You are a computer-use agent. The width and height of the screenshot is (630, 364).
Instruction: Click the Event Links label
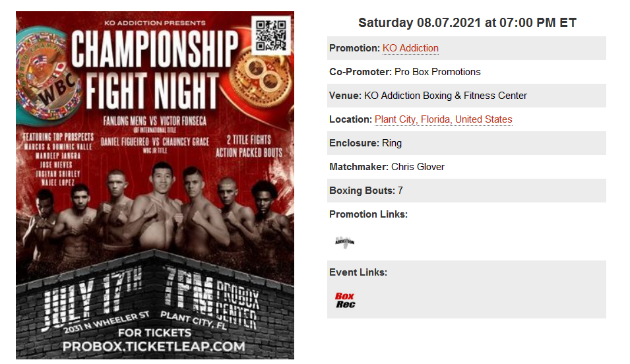coord(358,272)
